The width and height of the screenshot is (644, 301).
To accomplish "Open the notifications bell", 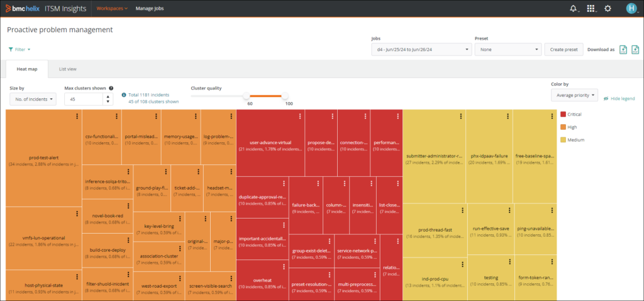I will [573, 8].
